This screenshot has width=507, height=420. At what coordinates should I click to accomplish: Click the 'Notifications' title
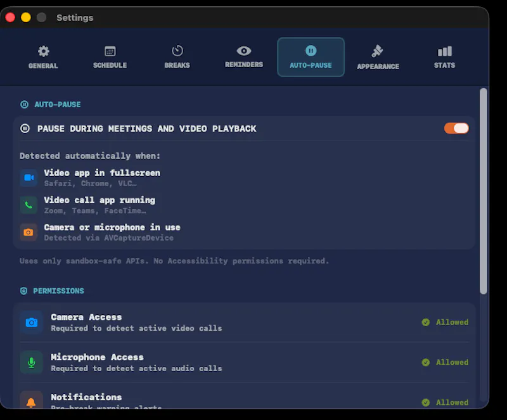pyautogui.click(x=86, y=397)
